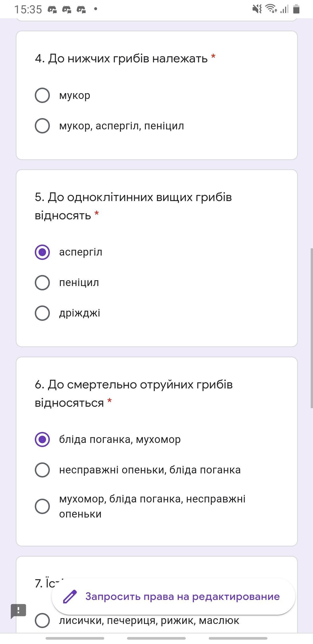The height and width of the screenshot is (644, 313).
Task: Tap the Wi-Fi status icon
Action: (271, 9)
